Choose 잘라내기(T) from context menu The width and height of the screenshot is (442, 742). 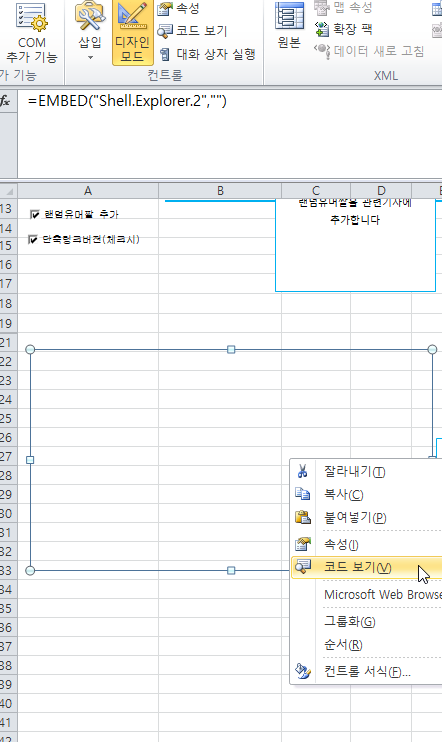[367, 471]
